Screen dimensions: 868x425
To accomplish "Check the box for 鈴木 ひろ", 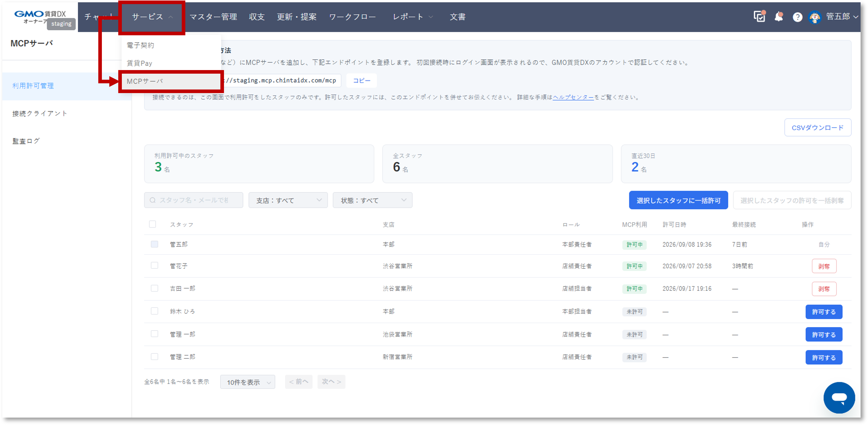I will (154, 311).
